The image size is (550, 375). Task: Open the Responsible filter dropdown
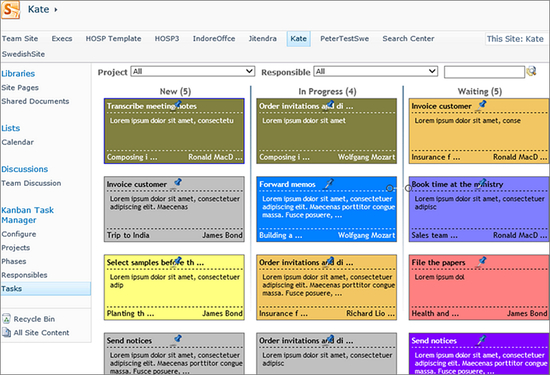coord(375,71)
